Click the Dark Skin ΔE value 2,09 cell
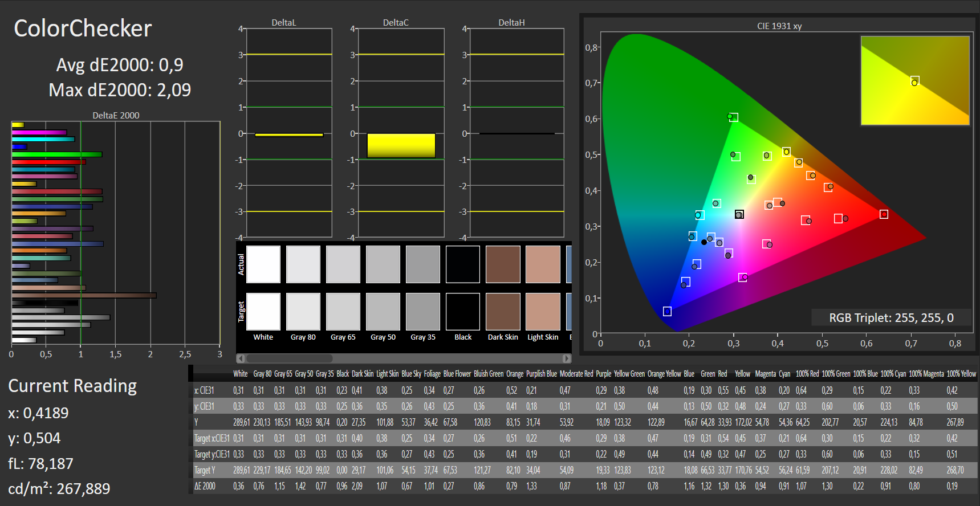 (x=357, y=486)
